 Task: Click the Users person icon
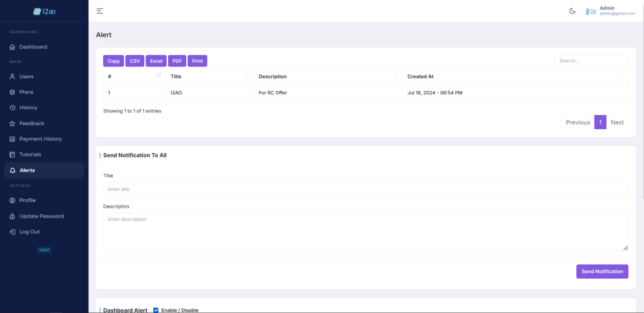[12, 77]
